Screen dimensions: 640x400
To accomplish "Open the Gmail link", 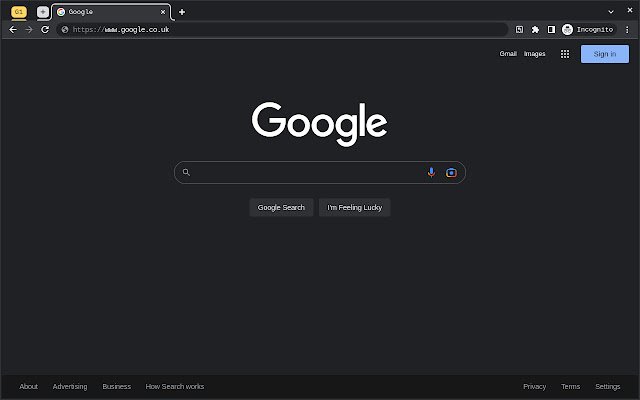I will click(x=508, y=53).
